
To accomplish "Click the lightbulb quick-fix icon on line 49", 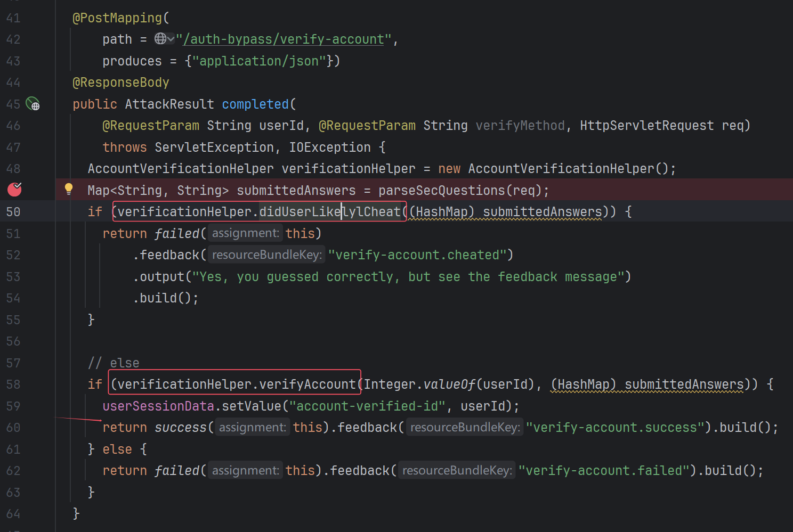I will [x=69, y=189].
